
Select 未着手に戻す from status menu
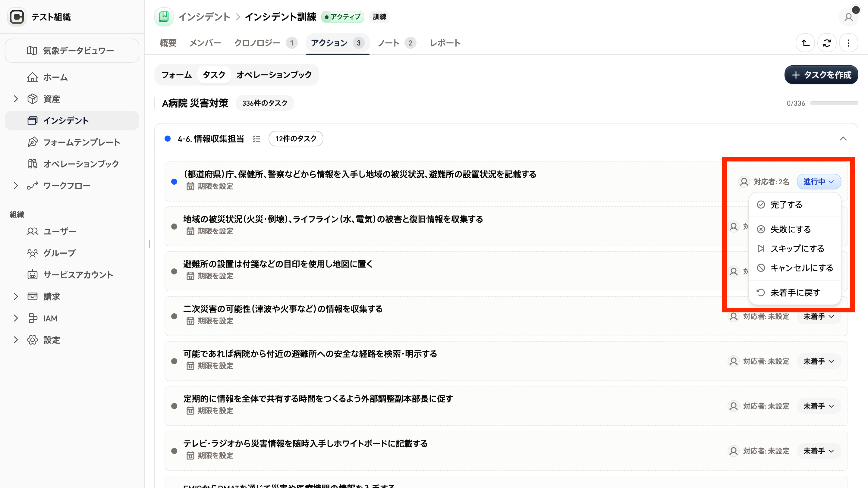click(x=794, y=292)
